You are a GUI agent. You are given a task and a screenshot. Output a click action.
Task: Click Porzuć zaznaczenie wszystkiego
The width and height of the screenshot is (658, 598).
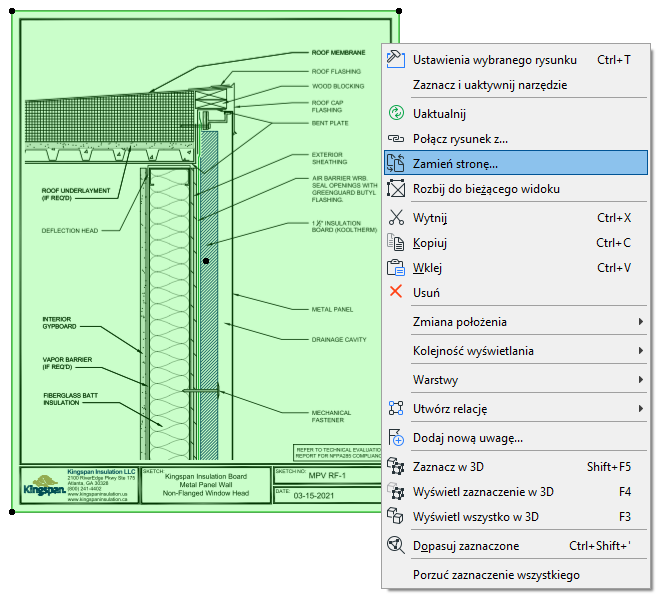pyautogui.click(x=495, y=575)
